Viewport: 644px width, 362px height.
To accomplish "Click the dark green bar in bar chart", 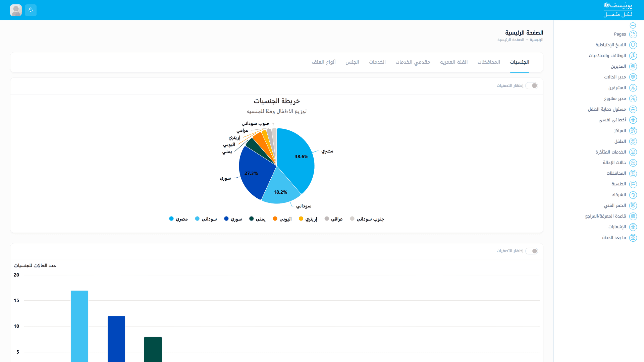I will click(153, 349).
